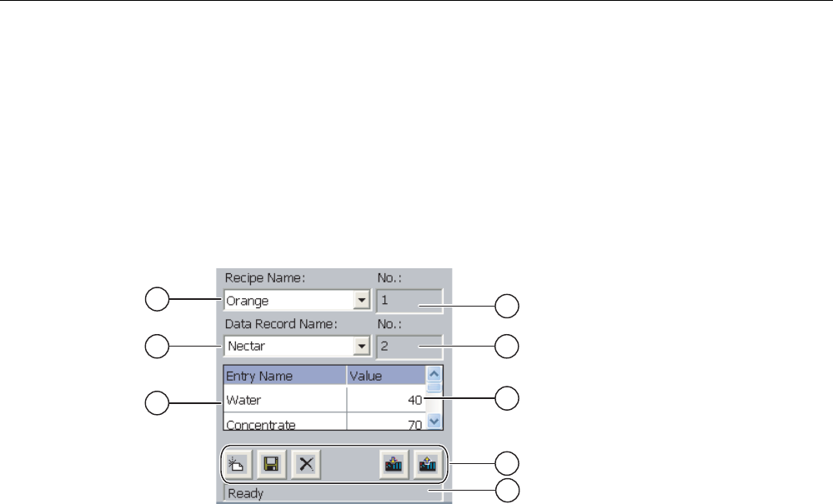Click the Data Record Name label
Screen dimensions: 833x504
(281, 323)
